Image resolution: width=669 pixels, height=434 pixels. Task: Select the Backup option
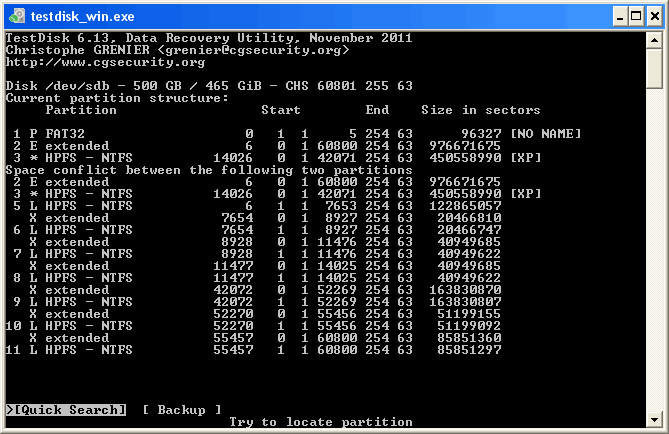(x=181, y=410)
